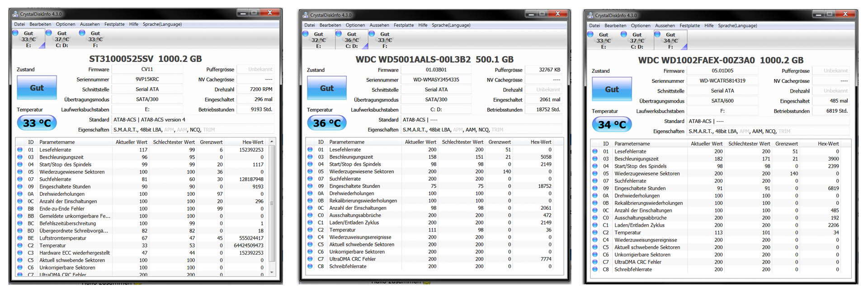This screenshot has height=293, width=868.
Task: Select Wiederzugewiesene Sektoren row in left window
Action: point(142,172)
